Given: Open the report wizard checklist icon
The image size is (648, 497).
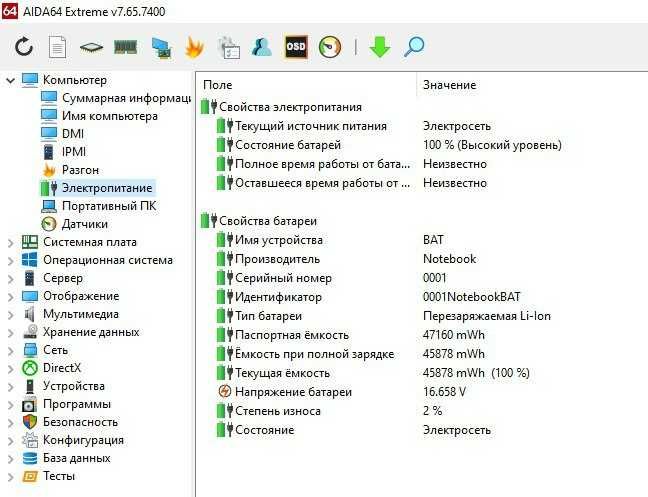Looking at the screenshot, I should coord(229,48).
